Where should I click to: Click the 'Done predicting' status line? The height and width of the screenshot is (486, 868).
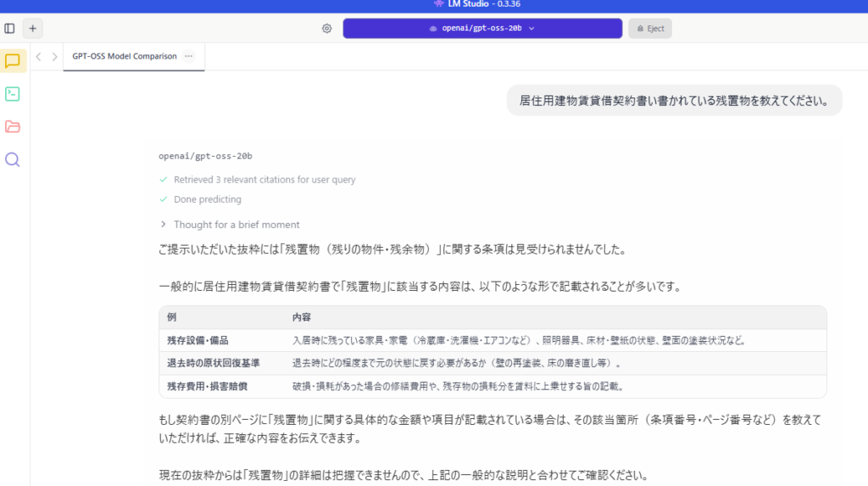(x=207, y=199)
